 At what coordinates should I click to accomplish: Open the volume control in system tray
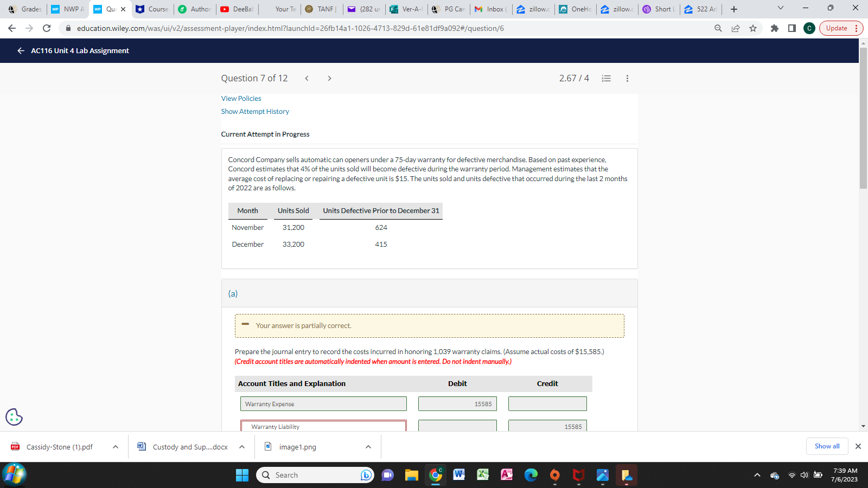click(x=805, y=476)
